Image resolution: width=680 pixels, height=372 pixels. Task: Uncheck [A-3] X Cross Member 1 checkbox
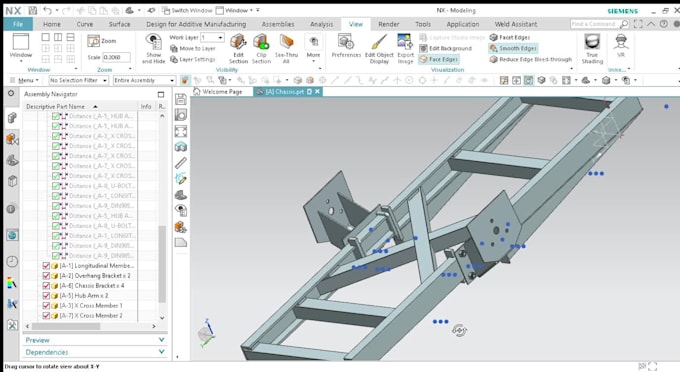46,306
